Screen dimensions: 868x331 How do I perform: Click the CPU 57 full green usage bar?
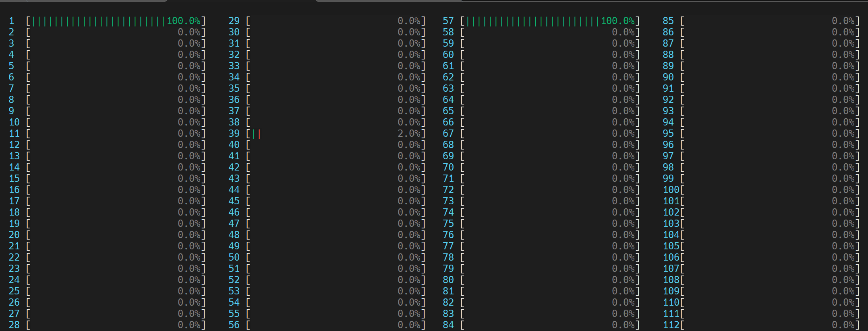[x=532, y=21]
